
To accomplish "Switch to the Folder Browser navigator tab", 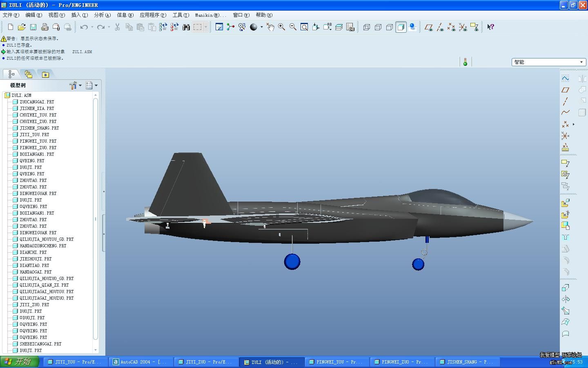I will click(x=28, y=74).
